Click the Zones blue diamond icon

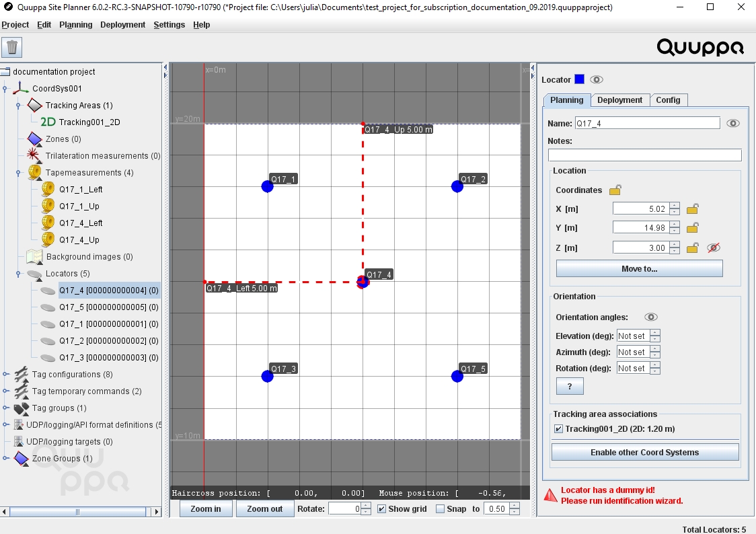35,139
